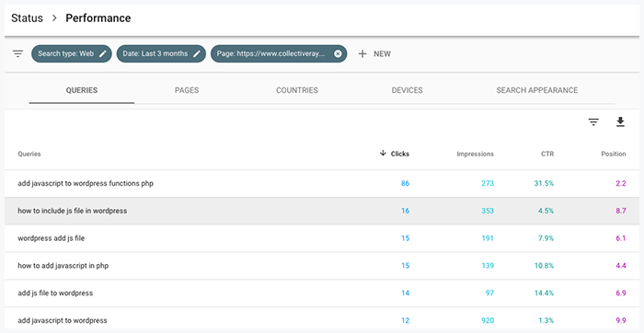Click the 353 impressions value
This screenshot has width=644, height=333.
click(x=488, y=211)
